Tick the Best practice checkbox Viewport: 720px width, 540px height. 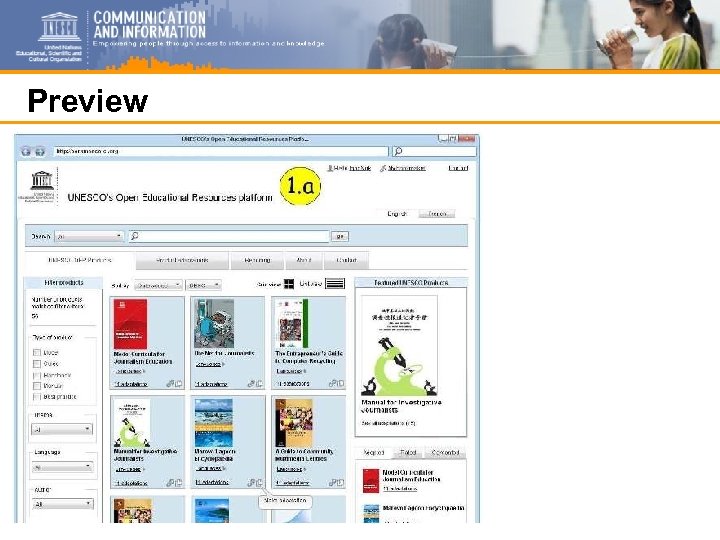(37, 397)
